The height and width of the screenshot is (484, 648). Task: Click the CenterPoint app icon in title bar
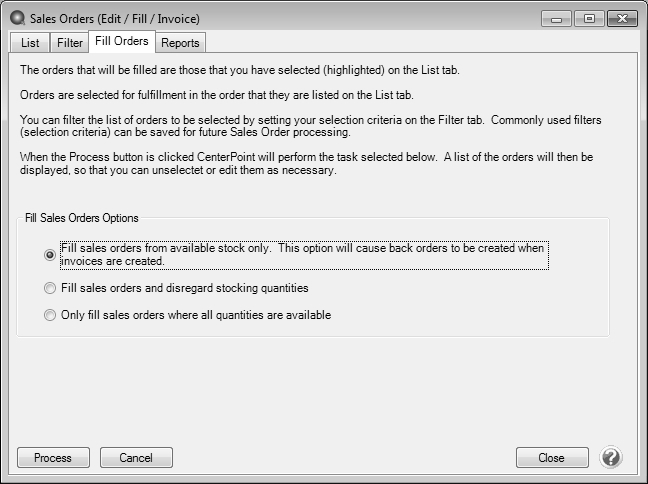coord(17,19)
